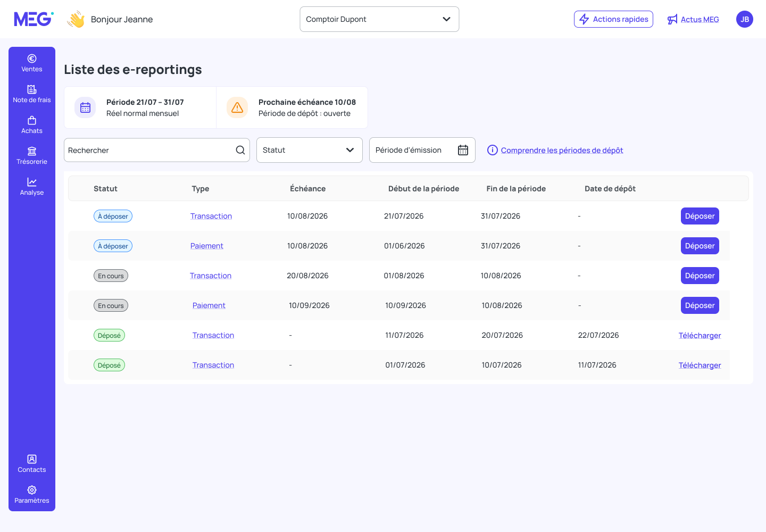Expand the Comptoir Dupont company dropdown
The height and width of the screenshot is (532, 766).
379,19
